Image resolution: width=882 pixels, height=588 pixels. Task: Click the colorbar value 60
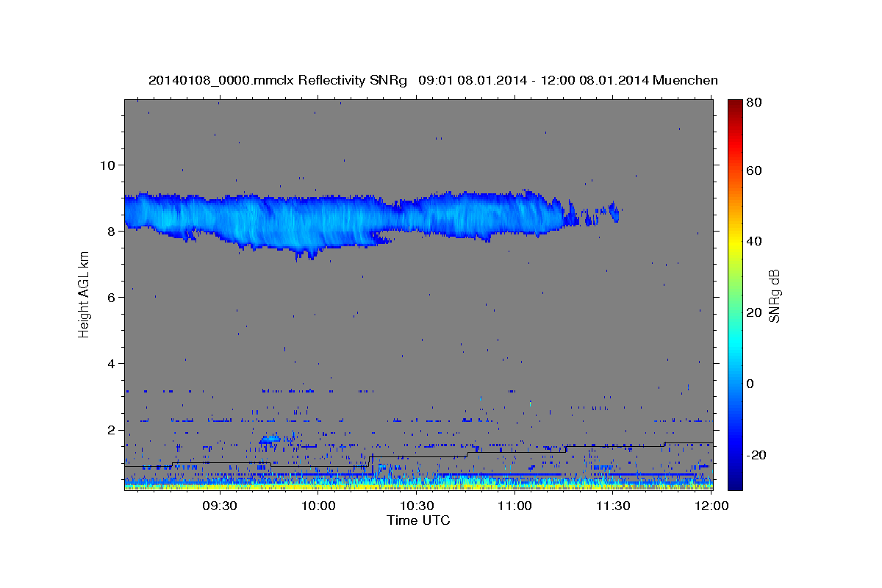tap(756, 171)
